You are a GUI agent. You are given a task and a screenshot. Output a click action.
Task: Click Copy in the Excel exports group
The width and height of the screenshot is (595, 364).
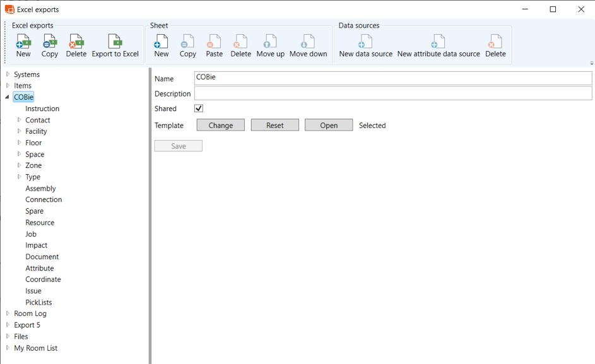(x=50, y=45)
